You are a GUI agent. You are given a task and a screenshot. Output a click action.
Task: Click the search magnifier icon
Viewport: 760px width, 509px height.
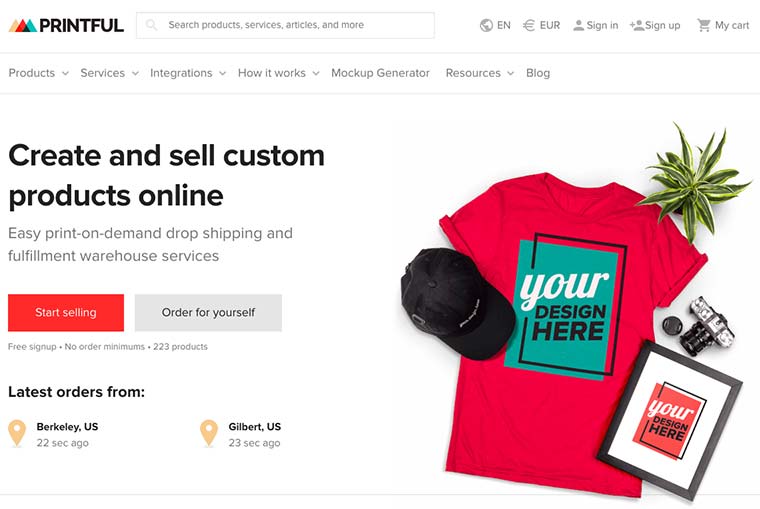point(152,25)
